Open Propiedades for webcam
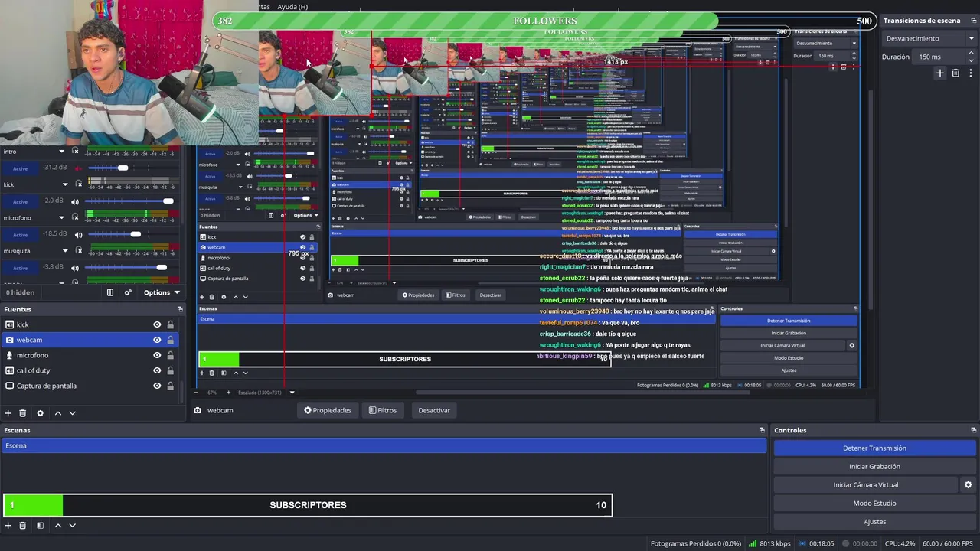The width and height of the screenshot is (980, 551). coord(328,410)
